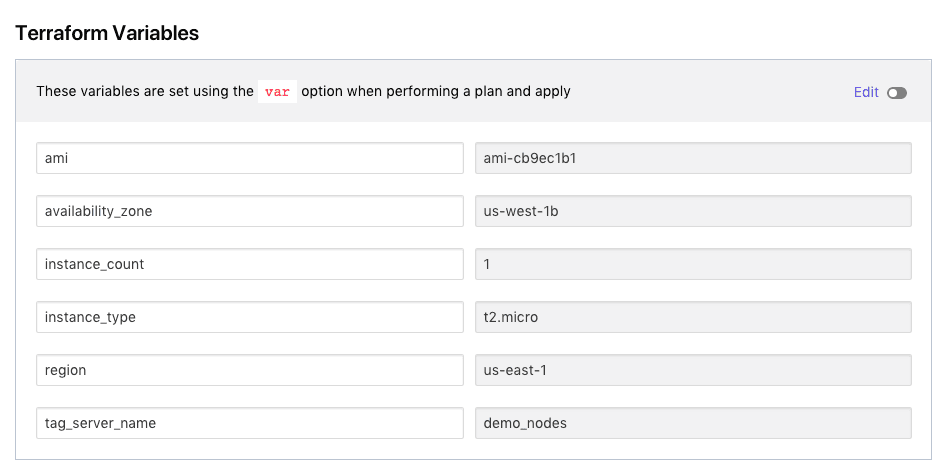The image size is (946, 471).
Task: Select the t2.micro value field
Action: coord(693,317)
